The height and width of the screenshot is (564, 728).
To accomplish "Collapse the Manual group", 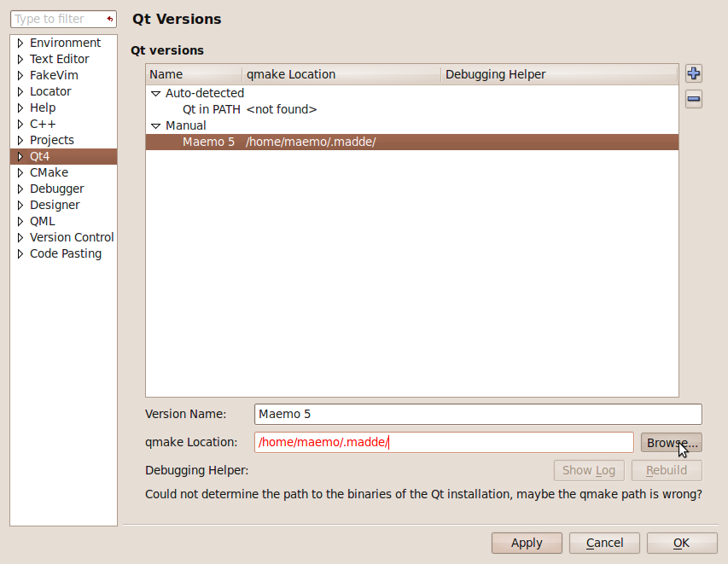I will pyautogui.click(x=155, y=126).
